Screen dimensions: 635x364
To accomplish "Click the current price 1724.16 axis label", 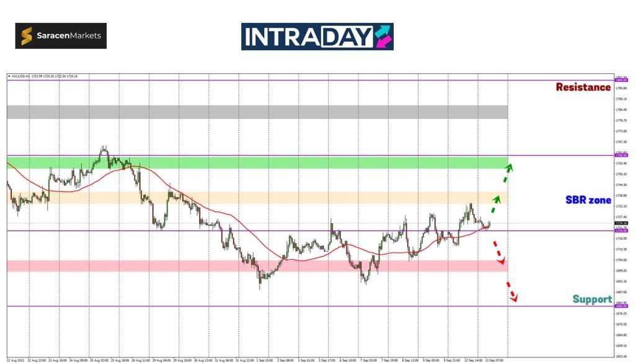I will click(621, 223).
